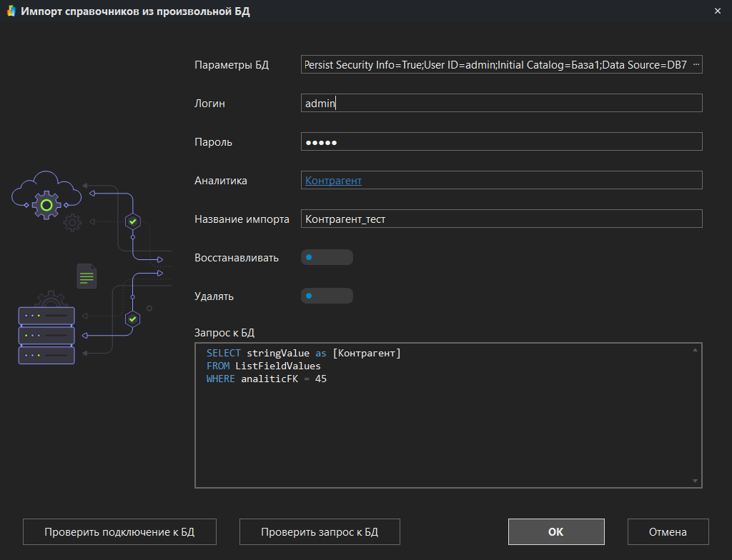Click the scroll up arrow in the query box
Viewport: 732px width, 560px height.
(x=695, y=350)
